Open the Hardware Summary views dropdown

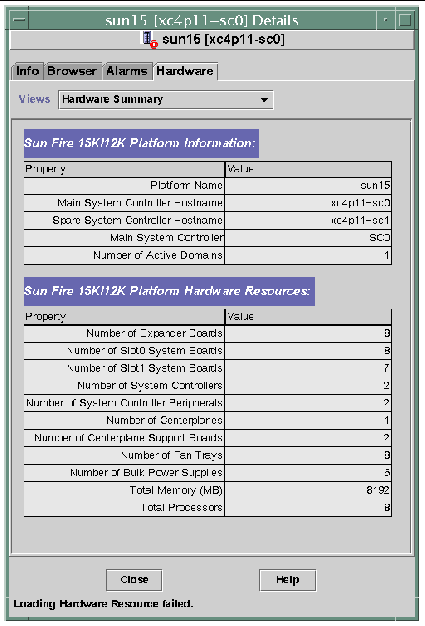pyautogui.click(x=166, y=99)
